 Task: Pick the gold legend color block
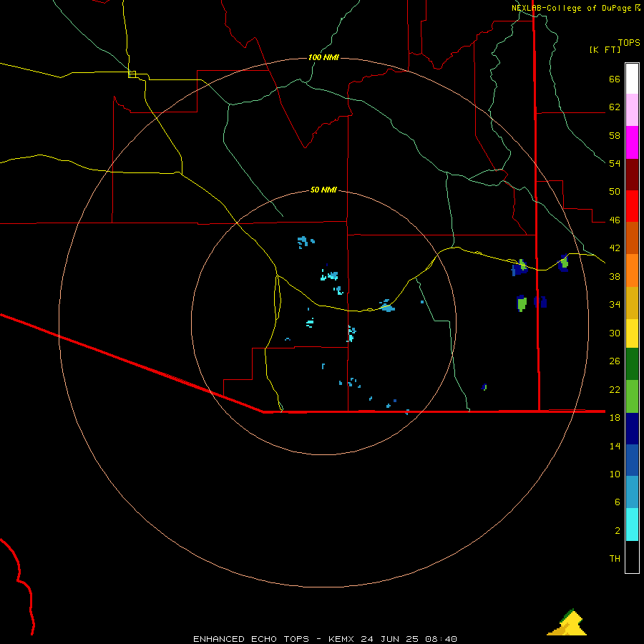(x=632, y=303)
